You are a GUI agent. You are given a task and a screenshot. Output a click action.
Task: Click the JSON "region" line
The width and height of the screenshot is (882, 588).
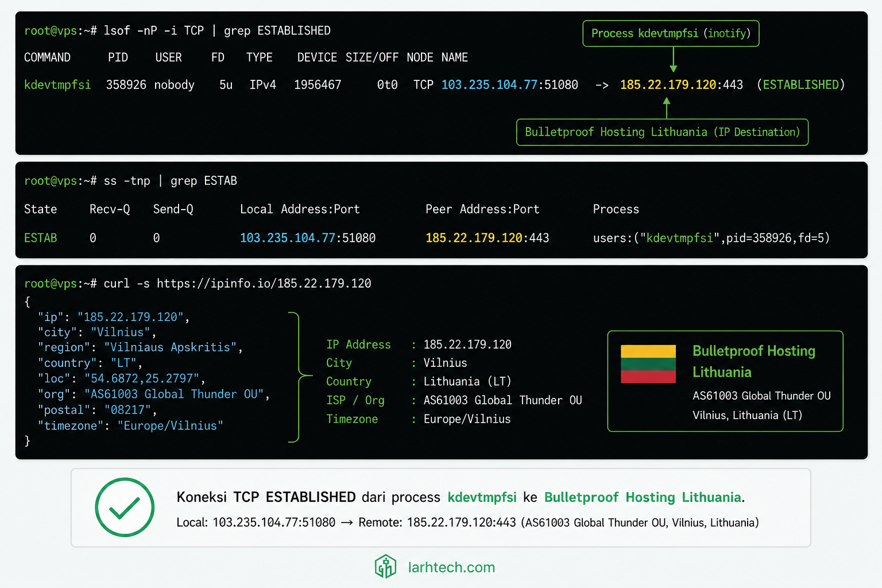pyautogui.click(x=140, y=347)
